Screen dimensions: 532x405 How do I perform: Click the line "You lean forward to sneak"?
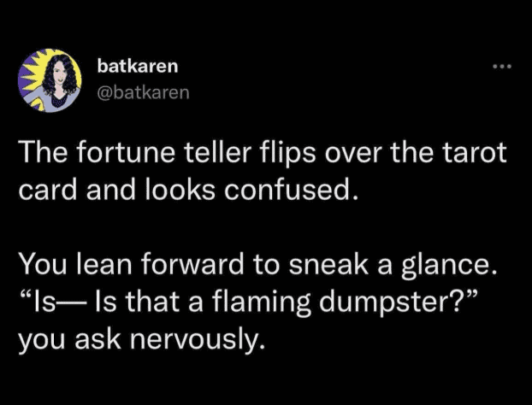[257, 267]
